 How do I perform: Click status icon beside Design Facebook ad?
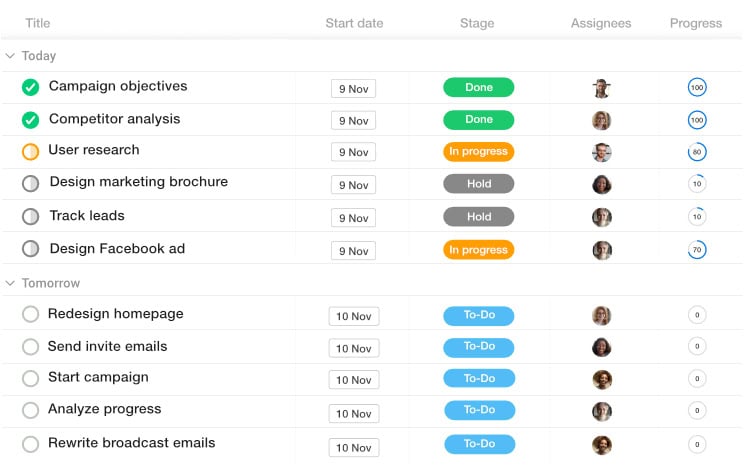(x=31, y=250)
